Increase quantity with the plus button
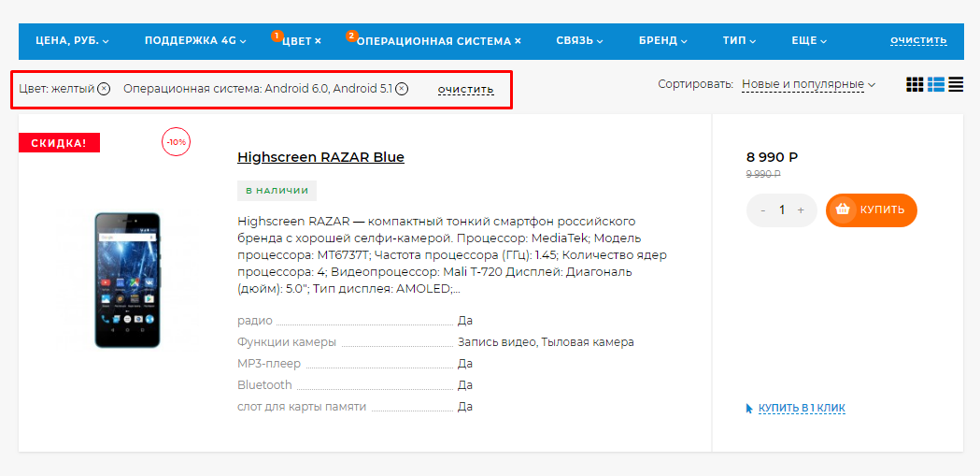 coord(801,210)
